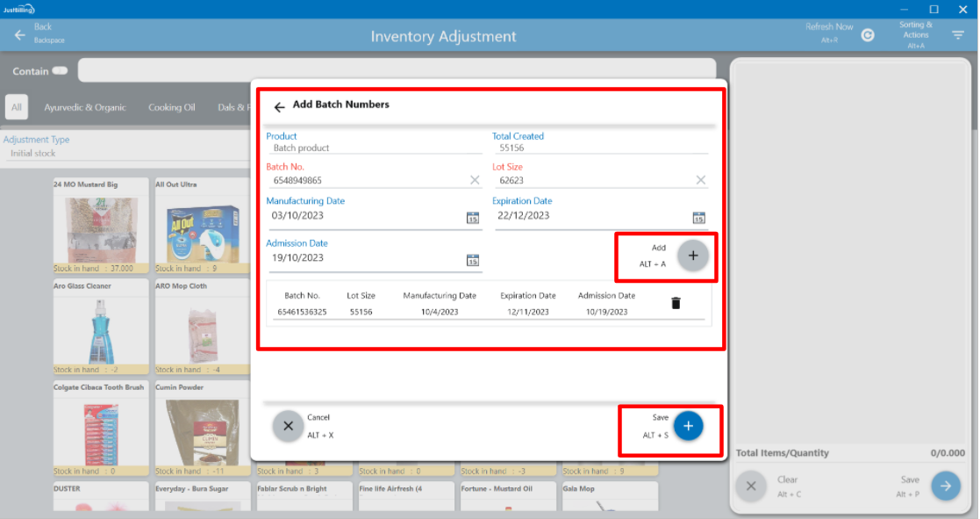The height and width of the screenshot is (519, 980).
Task: Open Sorting & Actions filter menu
Action: (x=958, y=35)
